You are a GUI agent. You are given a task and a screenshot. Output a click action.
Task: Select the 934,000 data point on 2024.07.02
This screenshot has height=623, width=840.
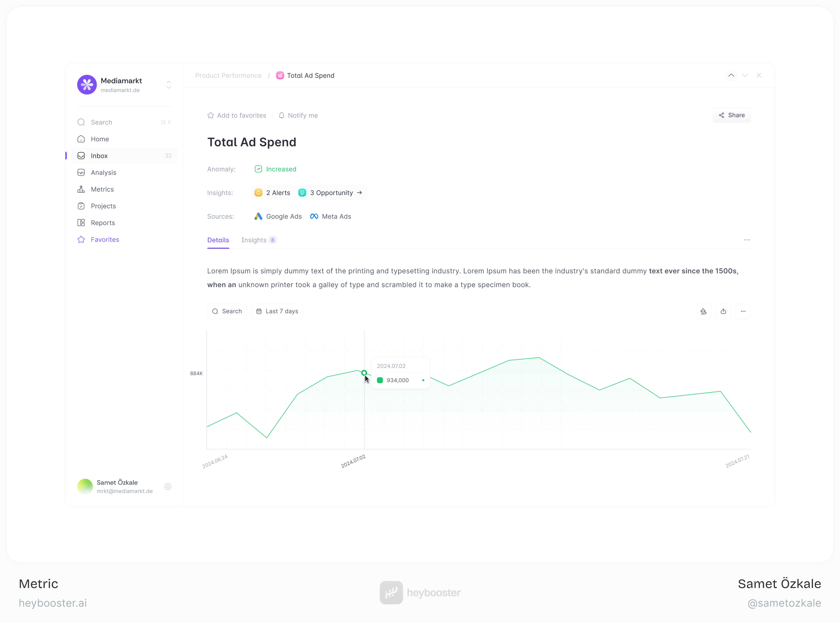(x=364, y=373)
